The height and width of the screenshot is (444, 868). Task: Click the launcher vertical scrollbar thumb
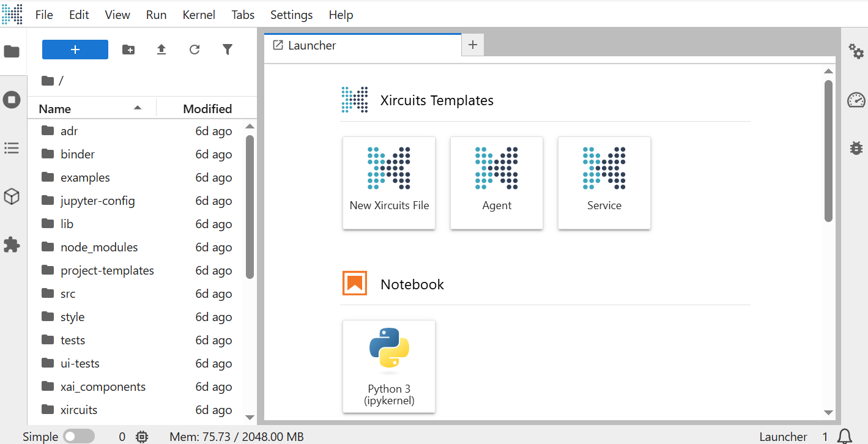pos(828,150)
